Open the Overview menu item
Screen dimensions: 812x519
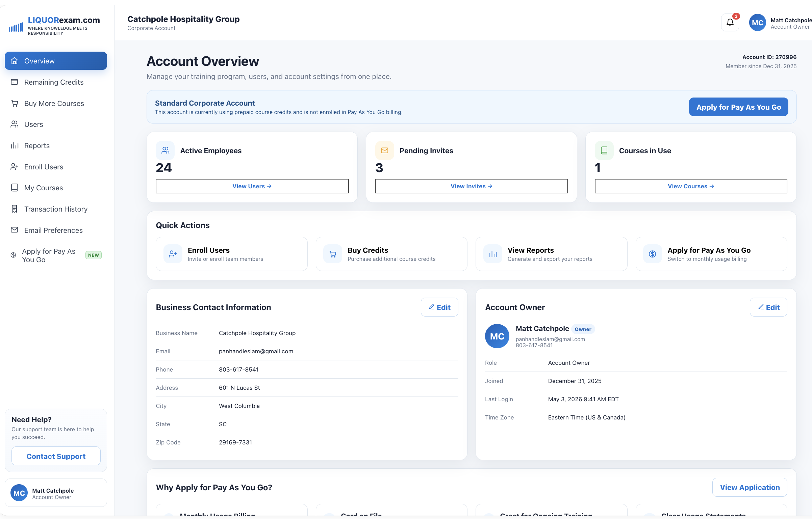[56, 61]
